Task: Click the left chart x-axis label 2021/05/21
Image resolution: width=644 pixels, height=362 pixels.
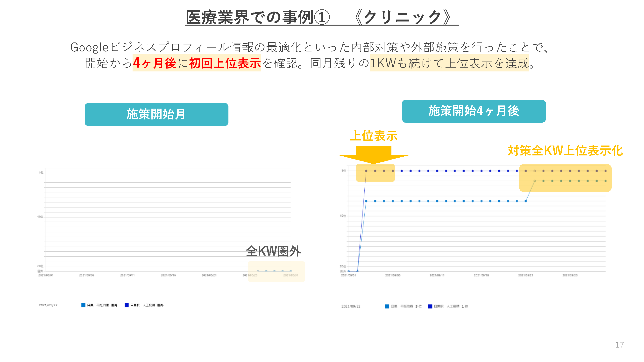Action: pyautogui.click(x=209, y=275)
